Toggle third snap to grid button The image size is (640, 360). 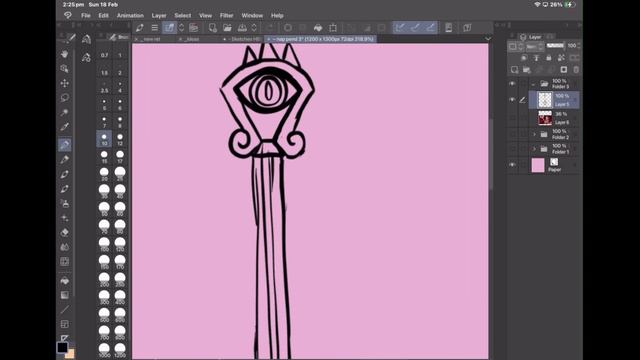[x=430, y=28]
